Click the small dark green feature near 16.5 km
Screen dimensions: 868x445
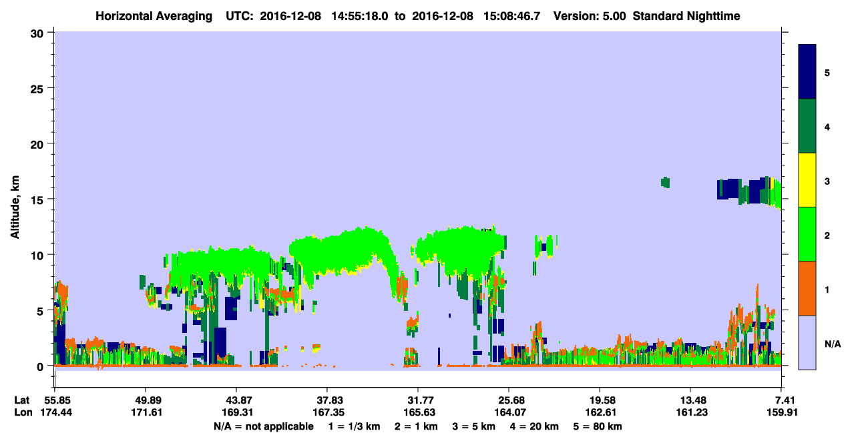click(665, 182)
